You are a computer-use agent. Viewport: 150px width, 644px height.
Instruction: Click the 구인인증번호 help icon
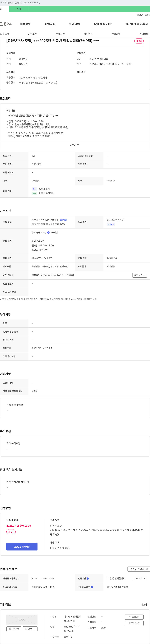point(92,587)
